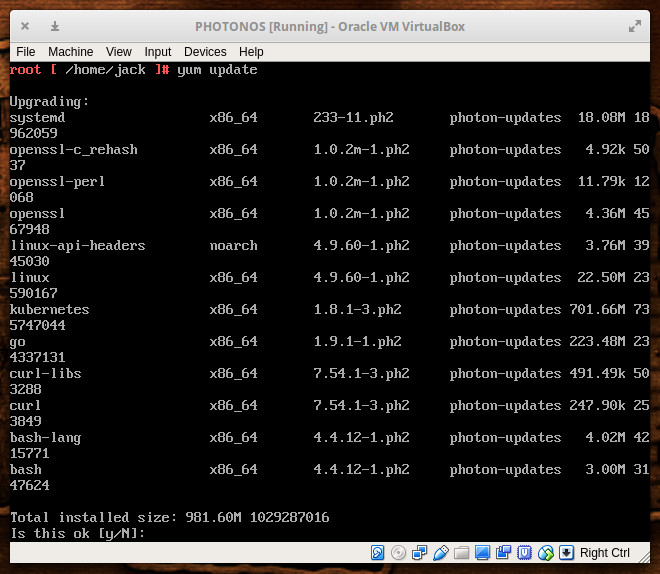The height and width of the screenshot is (574, 660).
Task: Open the Devices menu
Action: (x=205, y=52)
